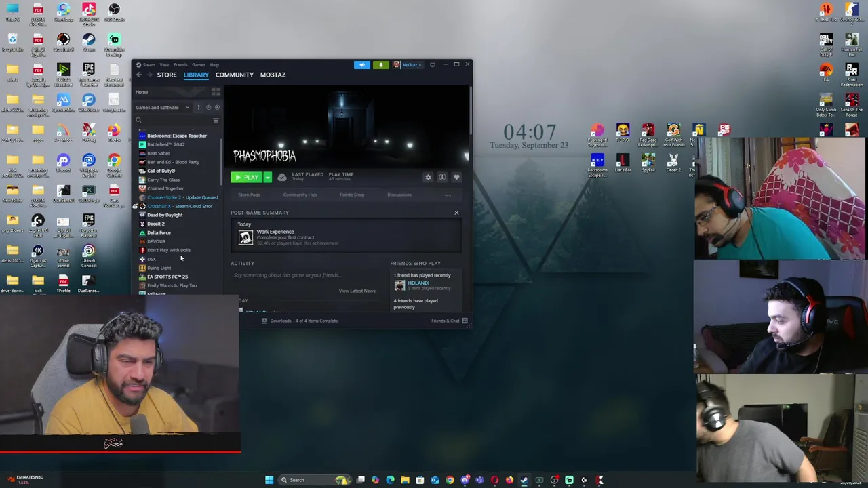868x488 pixels.
Task: Toggle the recent activity clock filter
Action: click(208, 107)
